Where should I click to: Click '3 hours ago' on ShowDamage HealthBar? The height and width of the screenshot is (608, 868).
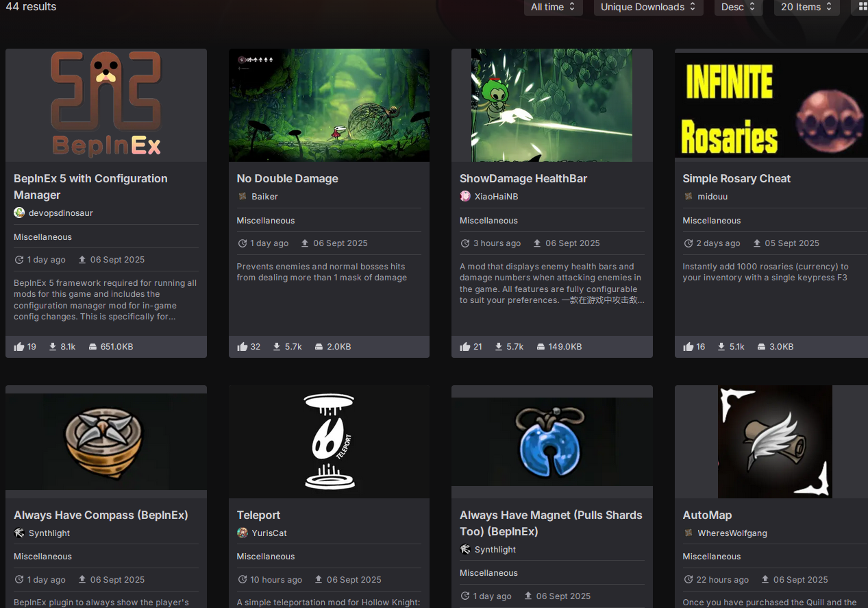point(497,243)
